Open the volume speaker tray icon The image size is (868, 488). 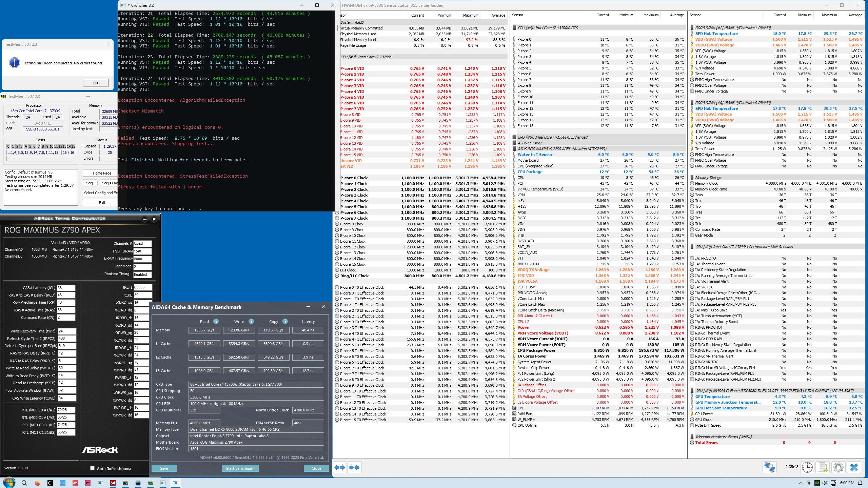pos(825,483)
